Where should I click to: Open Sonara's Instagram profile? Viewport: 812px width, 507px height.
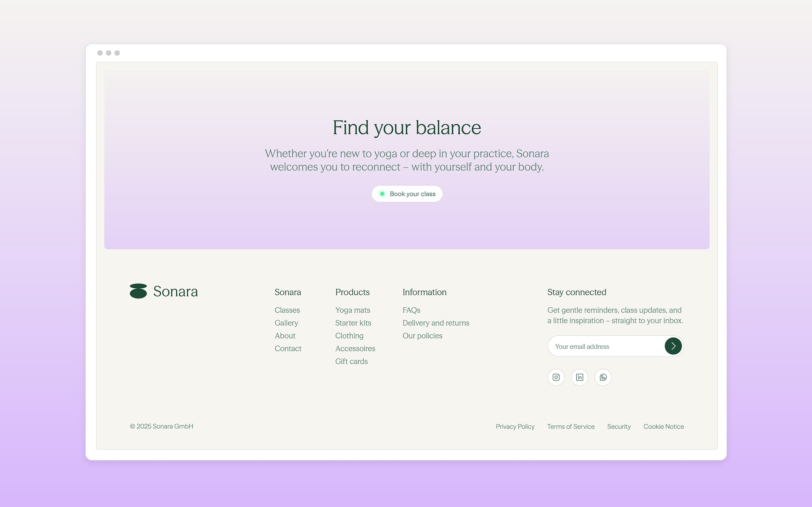point(556,377)
